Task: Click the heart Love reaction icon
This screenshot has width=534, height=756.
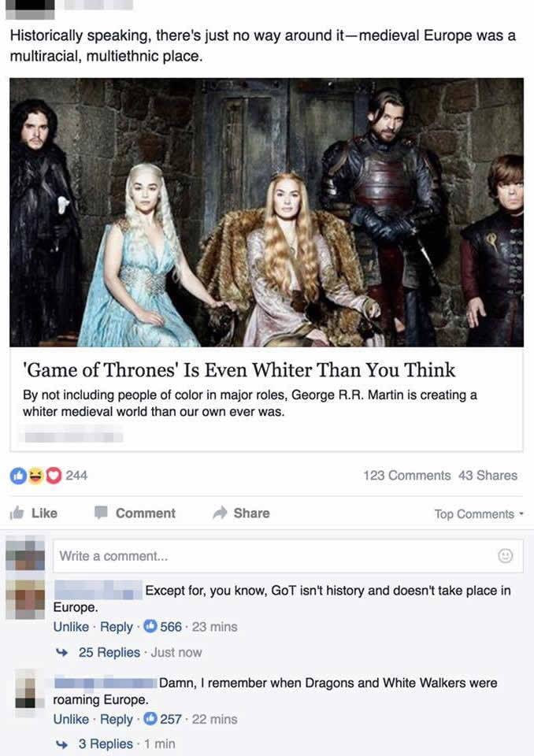Action: [x=54, y=476]
